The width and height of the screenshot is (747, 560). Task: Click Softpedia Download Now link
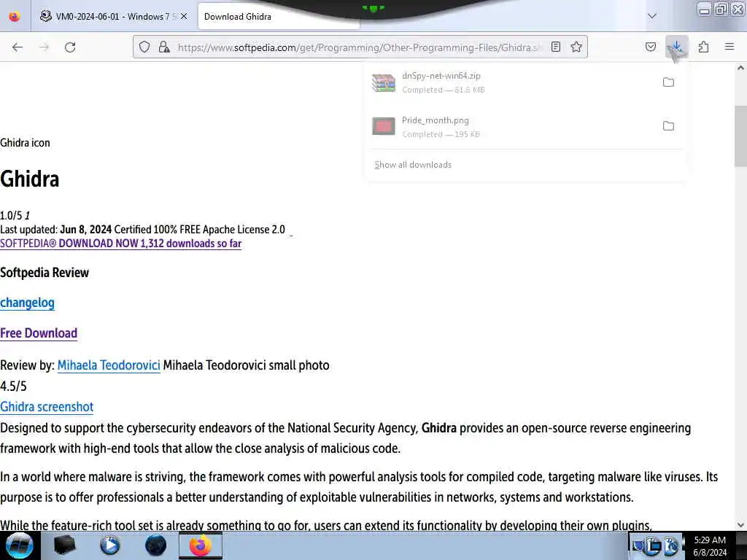click(120, 244)
